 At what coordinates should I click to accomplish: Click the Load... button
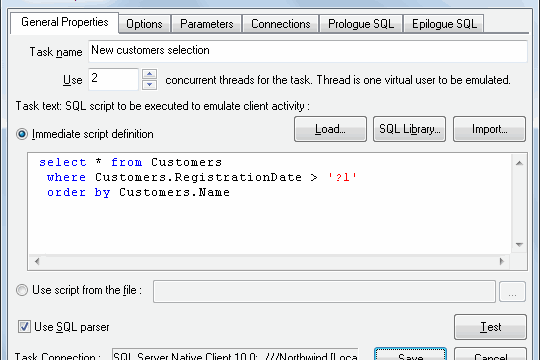click(330, 129)
